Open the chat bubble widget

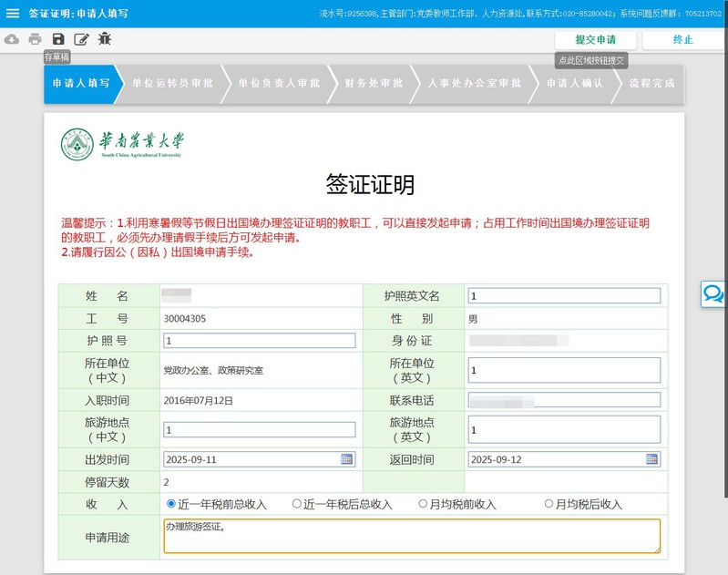[713, 293]
